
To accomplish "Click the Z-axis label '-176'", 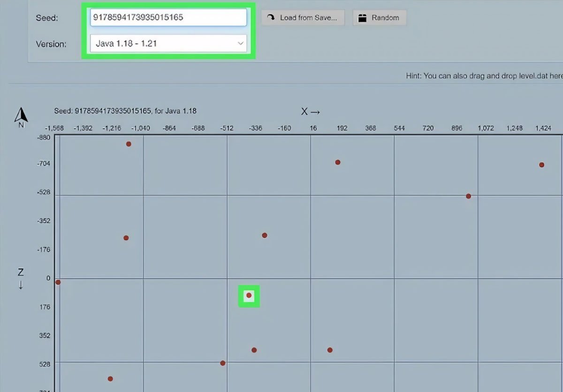I will click(x=43, y=249).
